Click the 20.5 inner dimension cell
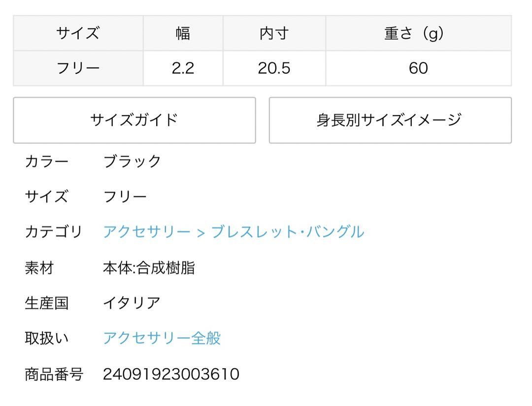532x406 pixels. [274, 68]
